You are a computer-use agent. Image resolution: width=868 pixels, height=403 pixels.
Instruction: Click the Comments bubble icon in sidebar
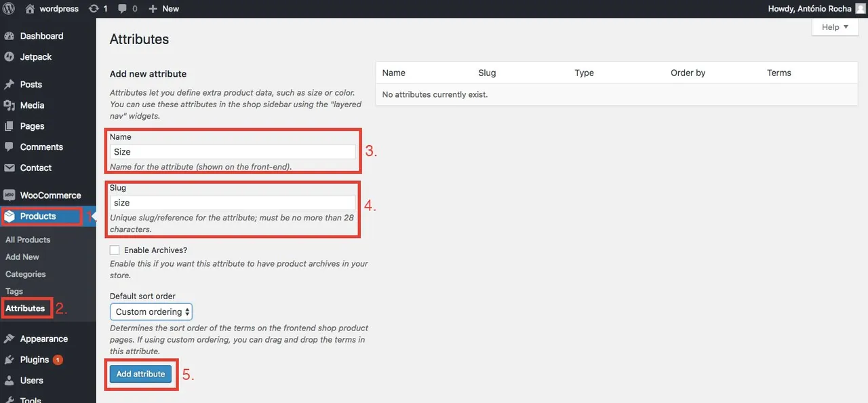(9, 147)
